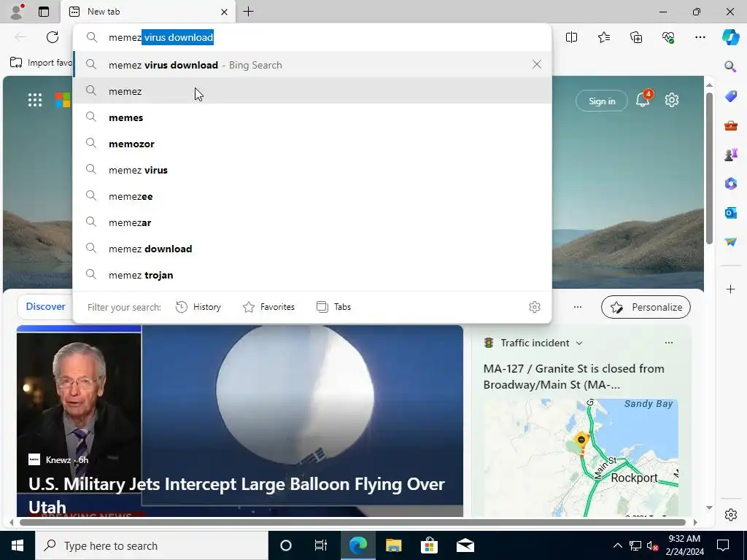747x560 pixels.
Task: Open the sidebar Games chess icon
Action: (x=730, y=155)
